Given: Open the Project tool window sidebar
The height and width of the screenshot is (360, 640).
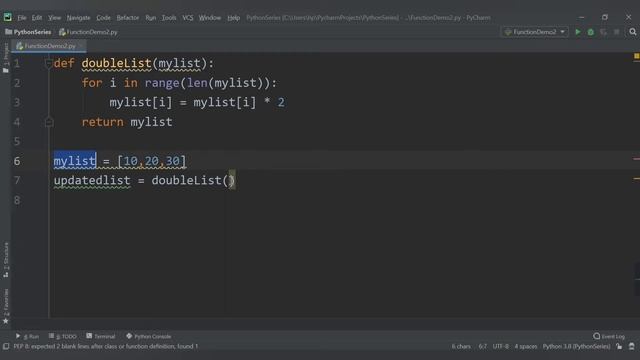Looking at the screenshot, I should pos(6,58).
